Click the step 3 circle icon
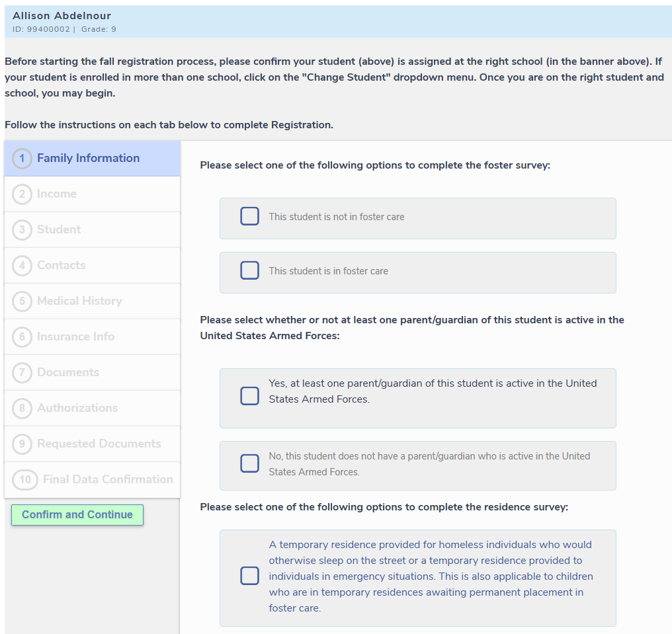 22,229
